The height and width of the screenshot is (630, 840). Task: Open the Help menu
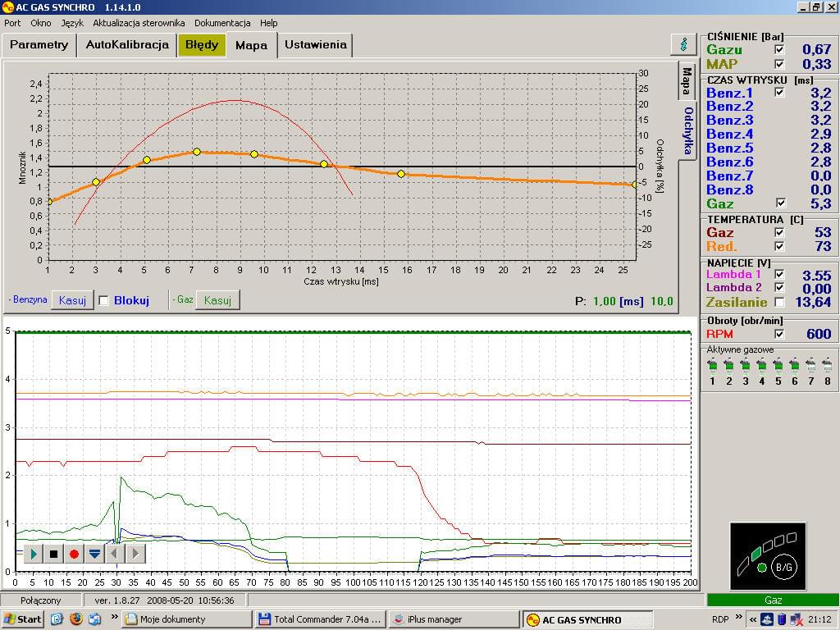click(x=269, y=23)
